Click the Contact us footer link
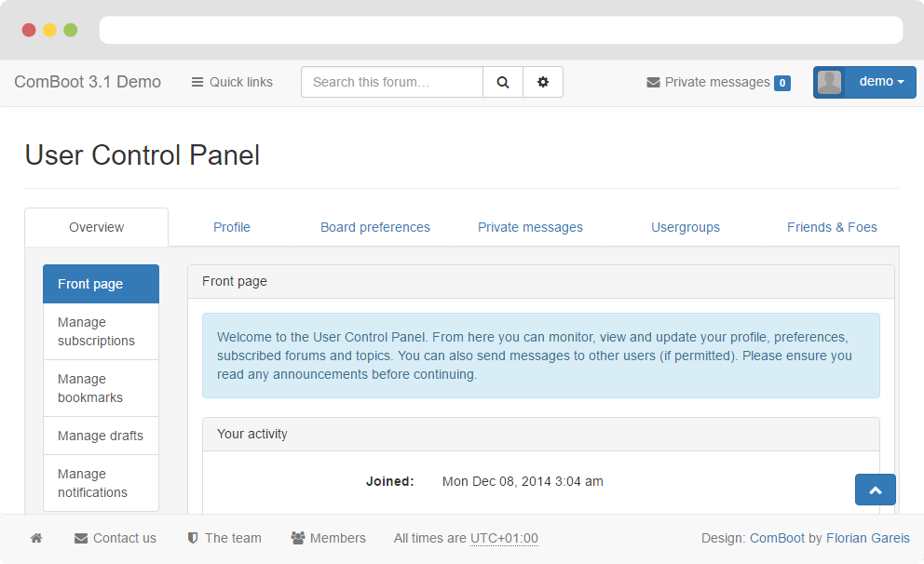The width and height of the screenshot is (924, 564). click(x=115, y=538)
